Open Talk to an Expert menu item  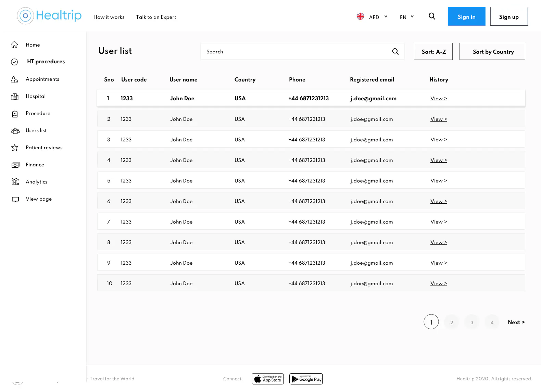pyautogui.click(x=156, y=17)
